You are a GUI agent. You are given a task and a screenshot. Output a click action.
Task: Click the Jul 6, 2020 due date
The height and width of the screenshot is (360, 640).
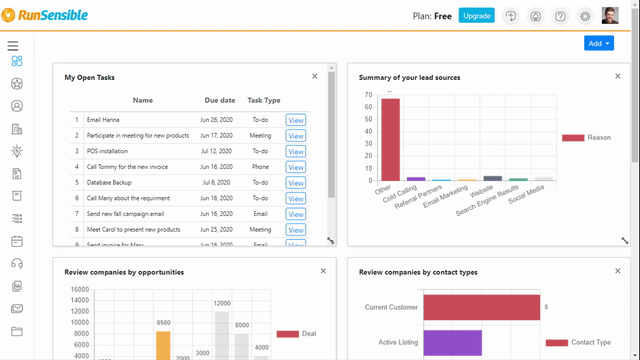click(x=216, y=182)
